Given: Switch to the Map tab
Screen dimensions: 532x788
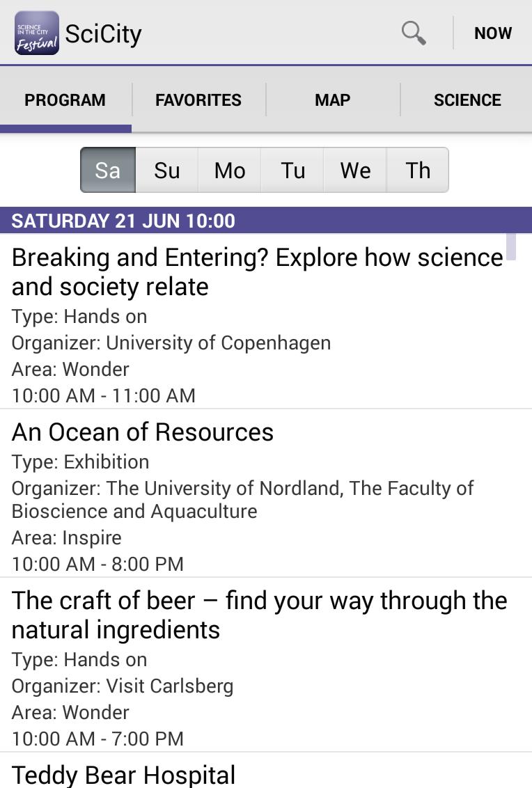Looking at the screenshot, I should click(x=332, y=100).
